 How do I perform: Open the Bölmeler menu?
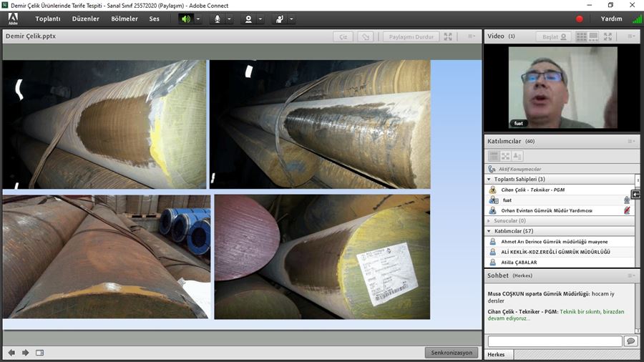pos(124,19)
